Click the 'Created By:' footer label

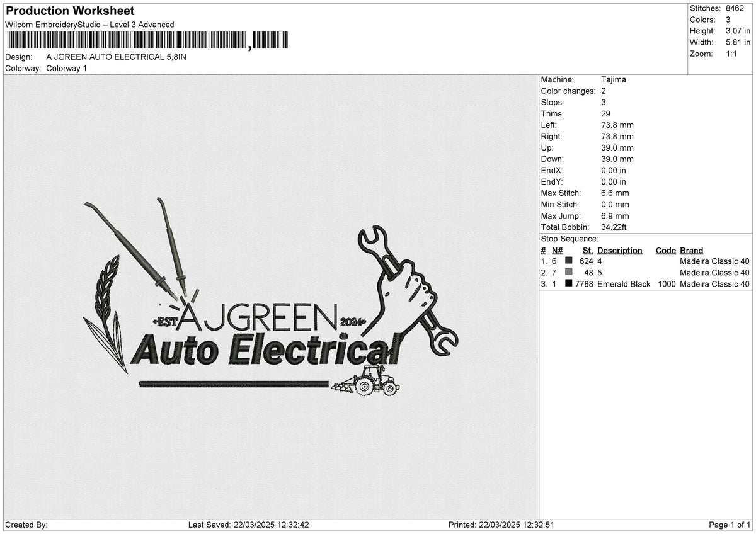[x=26, y=525]
